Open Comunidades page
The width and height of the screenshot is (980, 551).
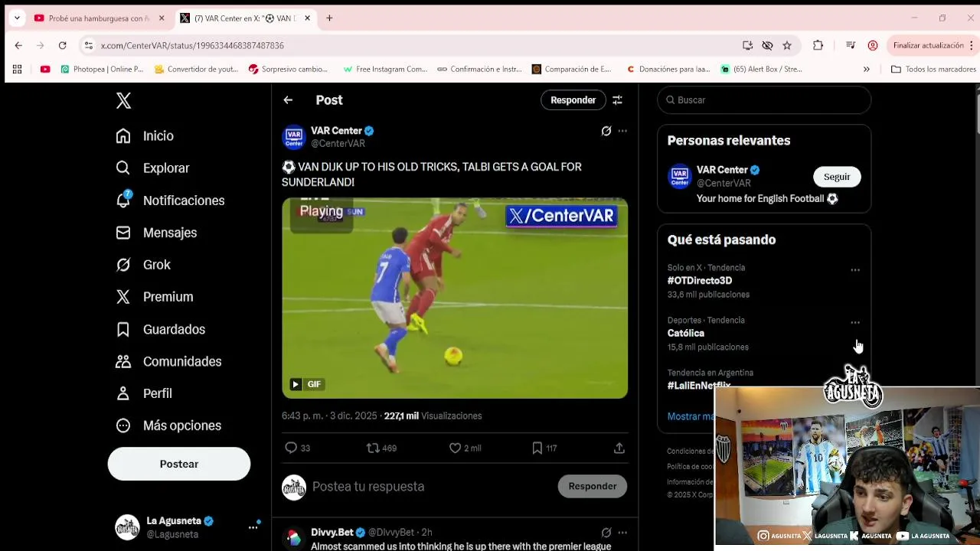[x=168, y=361]
